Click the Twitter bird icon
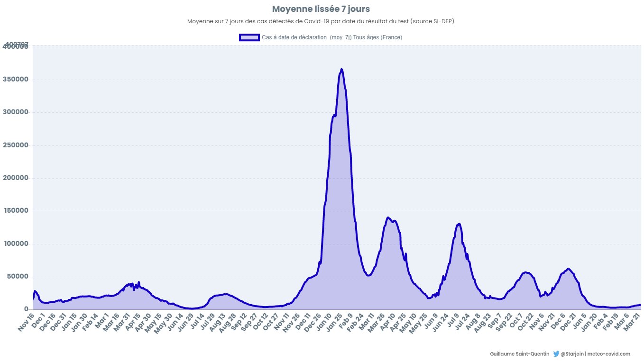Screen dimensions: 644x361 556,354
